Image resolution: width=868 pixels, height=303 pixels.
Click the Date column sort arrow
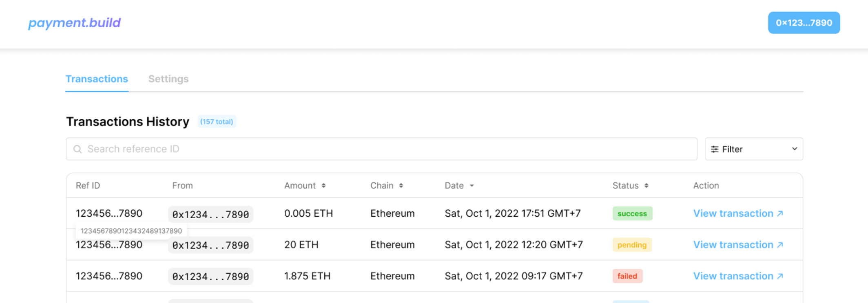tap(472, 186)
